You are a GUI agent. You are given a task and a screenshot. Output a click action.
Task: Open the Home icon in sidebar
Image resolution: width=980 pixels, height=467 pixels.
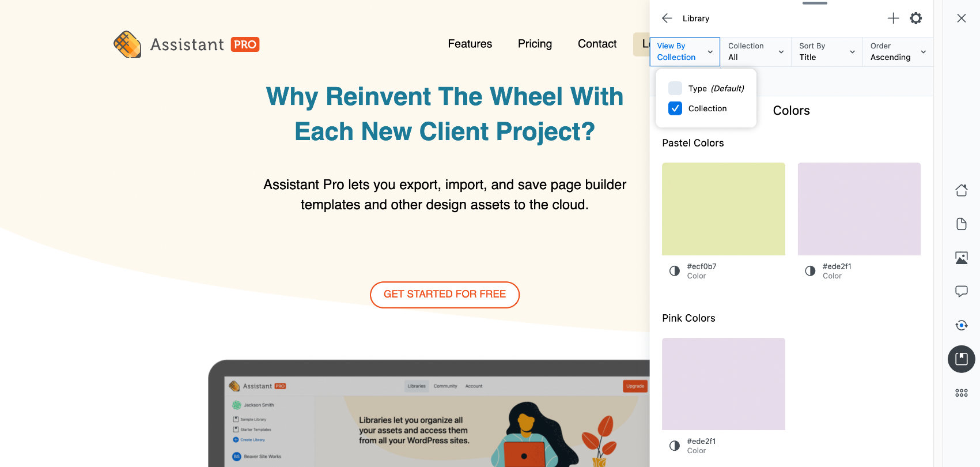[x=961, y=190]
